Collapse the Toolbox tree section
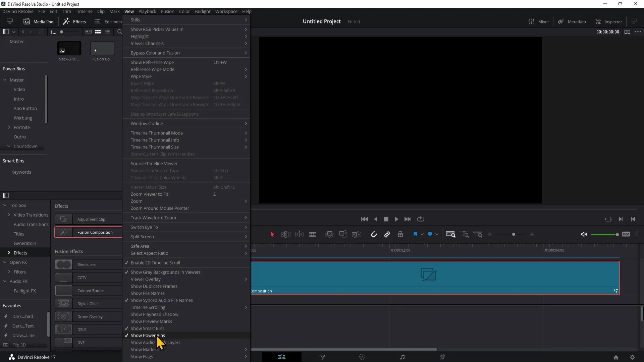 5,205
